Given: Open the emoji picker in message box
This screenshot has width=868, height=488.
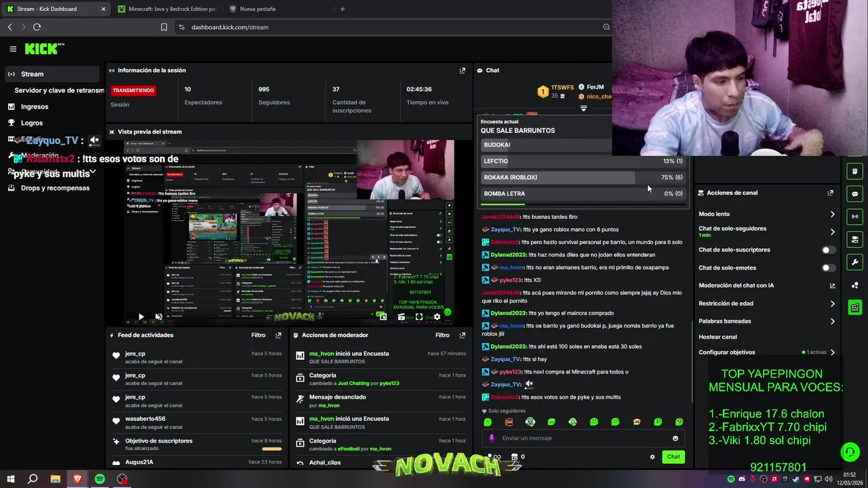Looking at the screenshot, I should pos(675,439).
